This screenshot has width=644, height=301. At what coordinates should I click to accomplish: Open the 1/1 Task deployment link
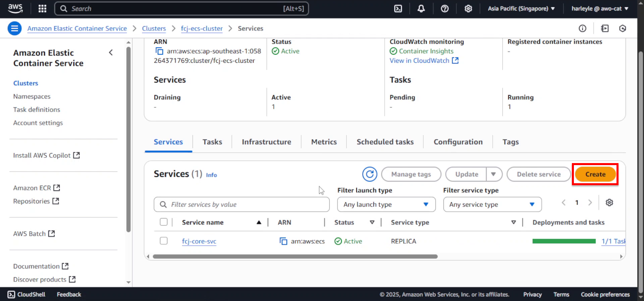613,241
